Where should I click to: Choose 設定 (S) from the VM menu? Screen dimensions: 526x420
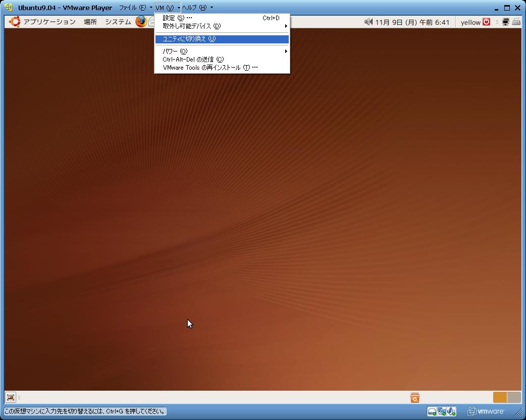[x=222, y=18]
